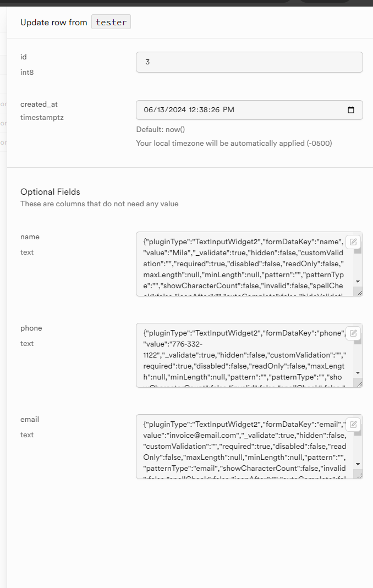The width and height of the screenshot is (373, 588).
Task: Open the calendar picker in created_at field
Action: coord(351,110)
